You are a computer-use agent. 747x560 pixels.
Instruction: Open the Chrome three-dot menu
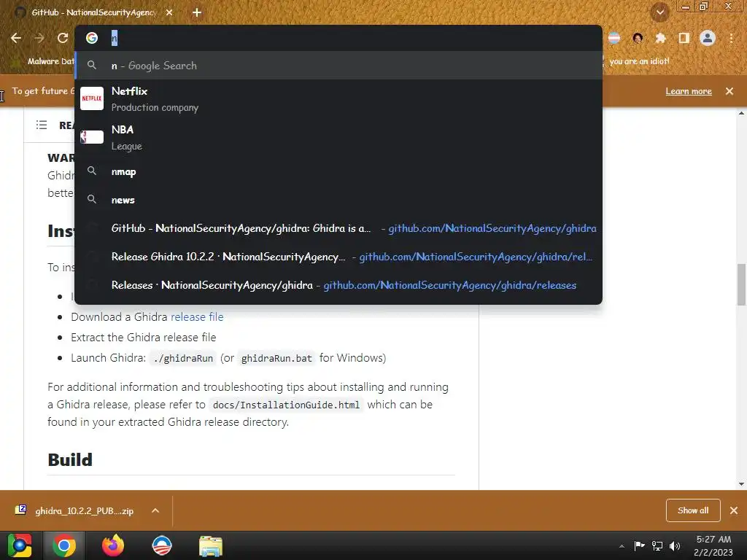(731, 38)
